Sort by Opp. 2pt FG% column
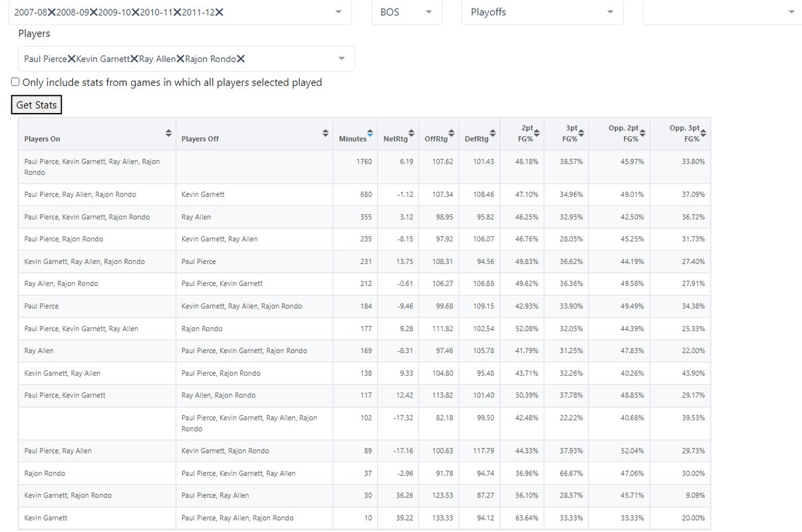Image resolution: width=802 pixels, height=532 pixels. [643, 134]
